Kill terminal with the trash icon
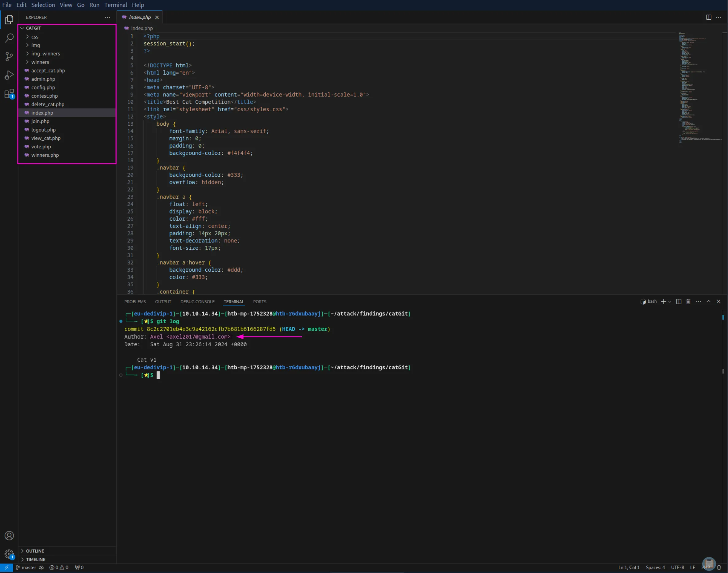728x573 pixels. (688, 302)
